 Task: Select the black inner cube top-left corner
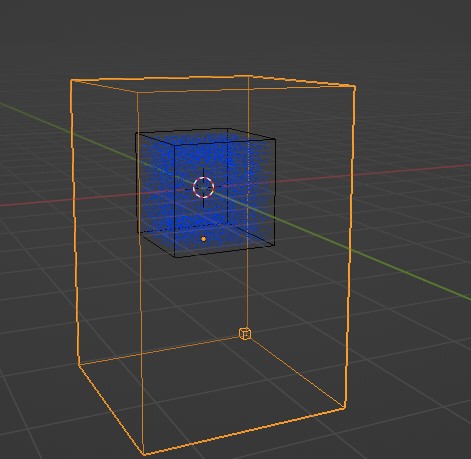click(136, 133)
